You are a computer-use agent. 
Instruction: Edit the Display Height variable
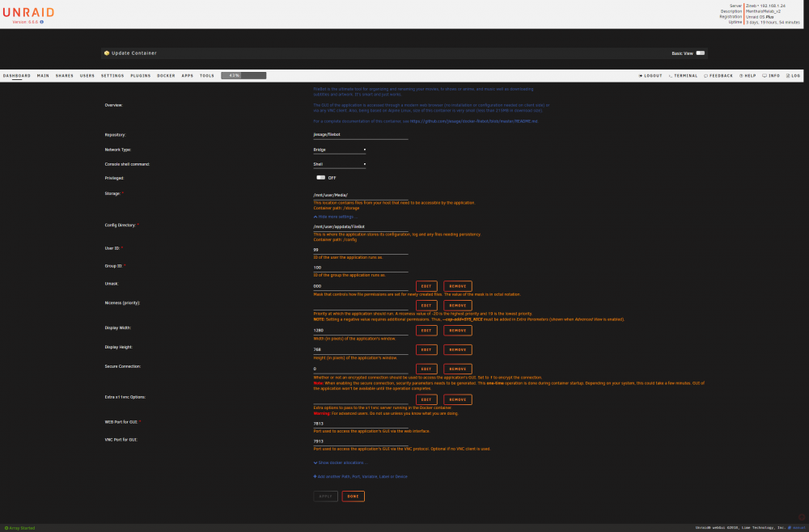[426, 349]
